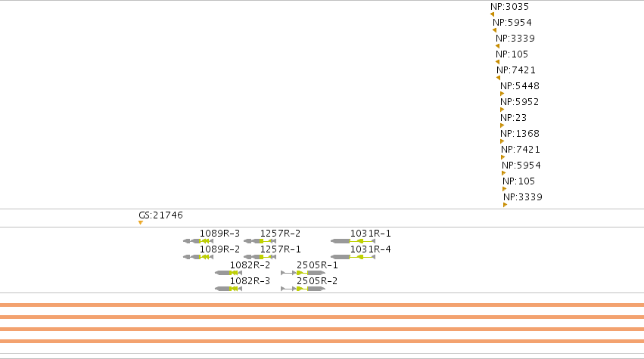Open the 1082R-3 gene model
Screen dimensions: 644x359
click(x=229, y=289)
